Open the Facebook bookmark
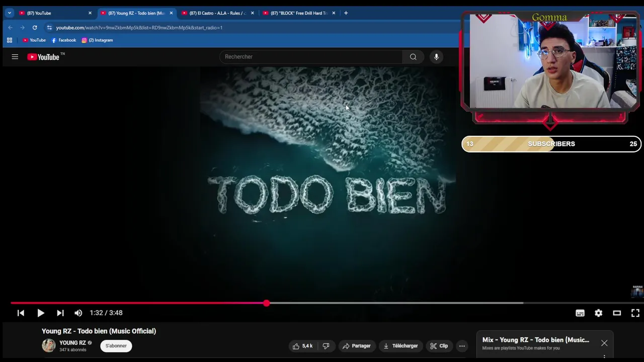644x362 pixels. [64, 40]
